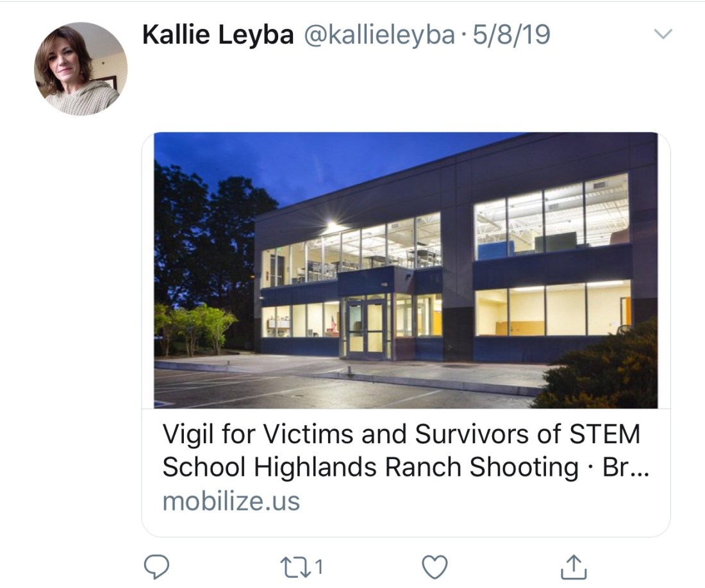This screenshot has height=588, width=705.
Task: Tap the glass entrance doors in the preview photo
Action: pyautogui.click(x=366, y=327)
